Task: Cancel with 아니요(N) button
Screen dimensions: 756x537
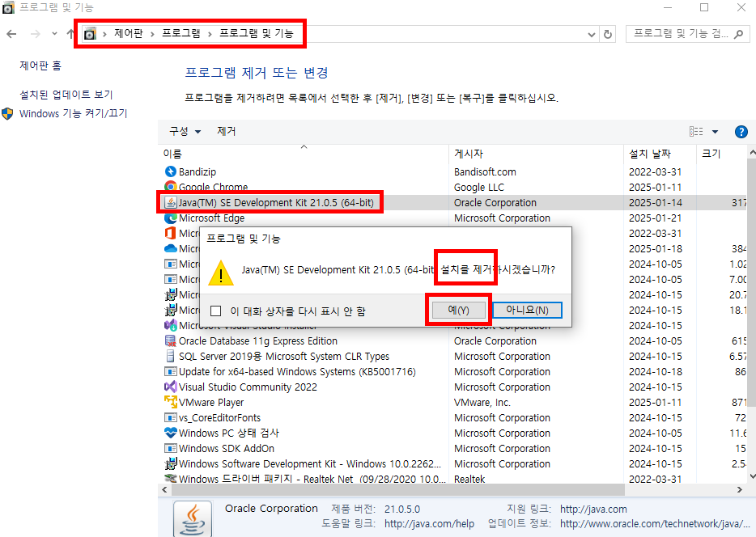Action: (527, 311)
